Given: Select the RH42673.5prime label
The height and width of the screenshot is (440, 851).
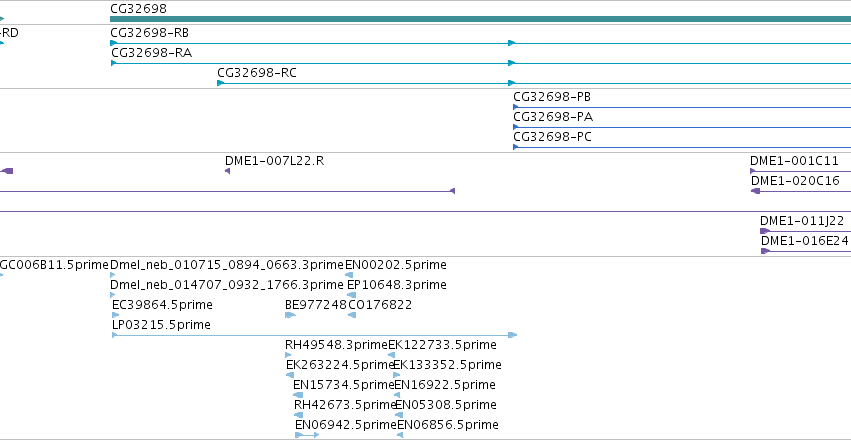Looking at the screenshot, I should (x=345, y=405).
